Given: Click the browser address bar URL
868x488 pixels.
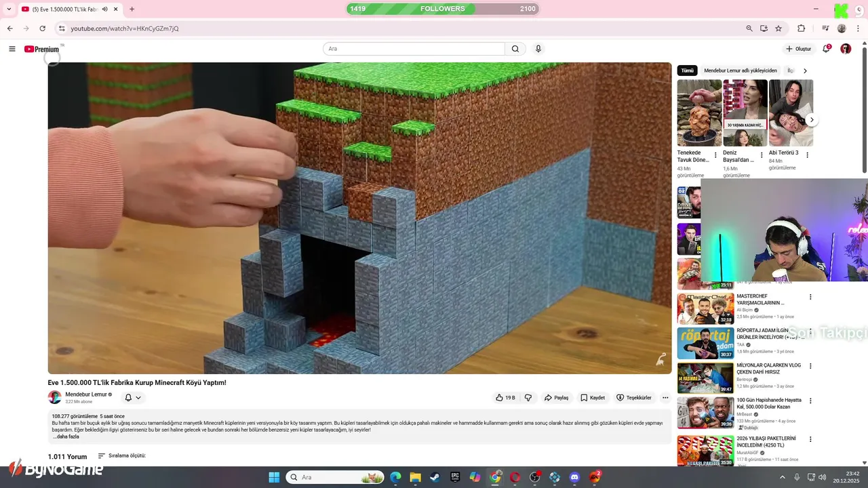Looking at the screenshot, I should click(125, 28).
